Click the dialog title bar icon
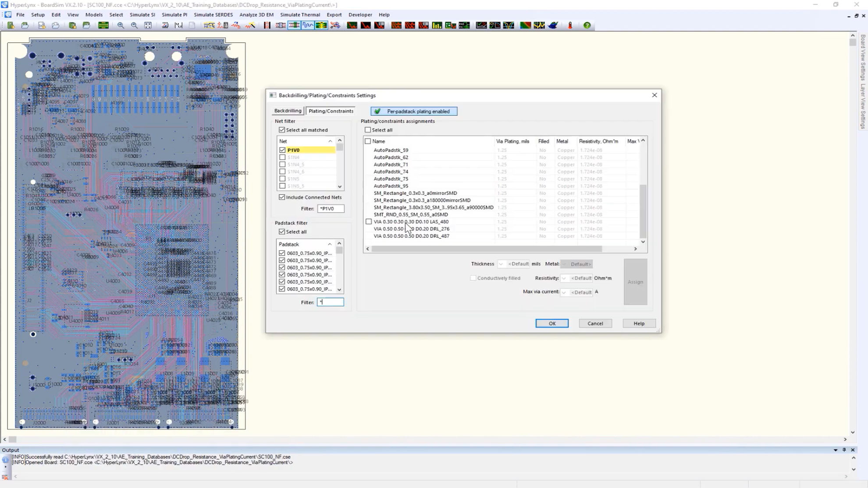The width and height of the screenshot is (868, 488). pyautogui.click(x=273, y=95)
